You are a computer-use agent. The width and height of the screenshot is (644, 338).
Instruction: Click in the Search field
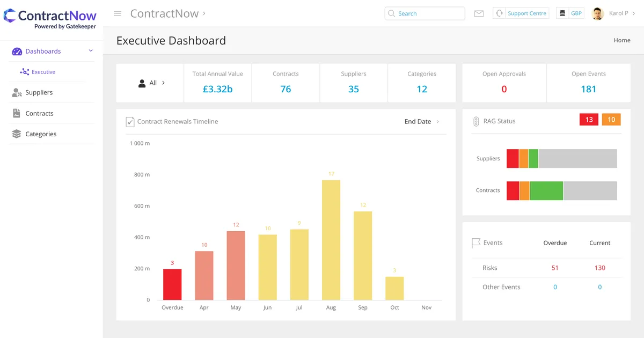(425, 13)
